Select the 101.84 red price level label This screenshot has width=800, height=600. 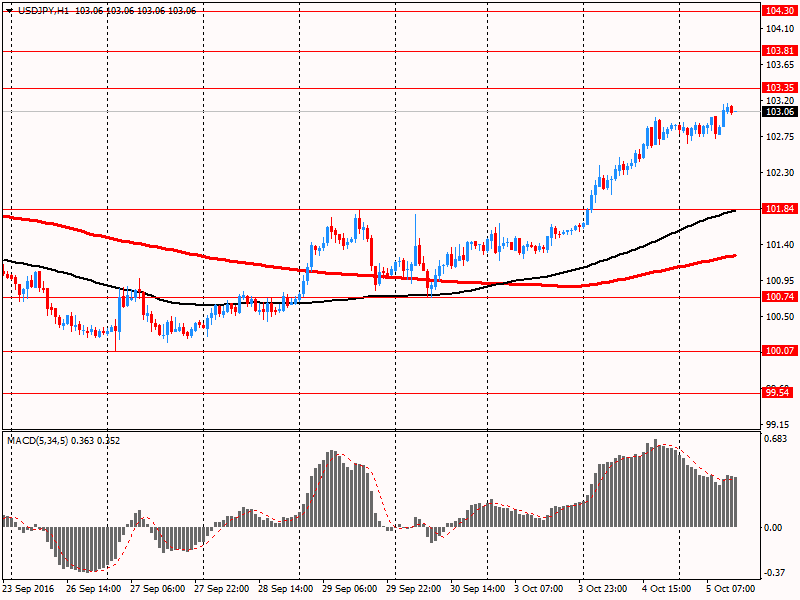coord(780,209)
